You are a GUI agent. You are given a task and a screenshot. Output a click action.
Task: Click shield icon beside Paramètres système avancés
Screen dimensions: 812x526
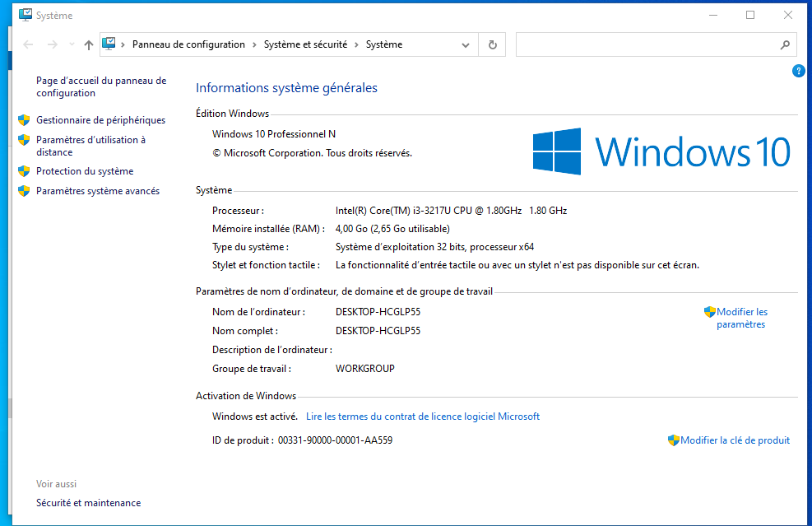[x=24, y=191]
